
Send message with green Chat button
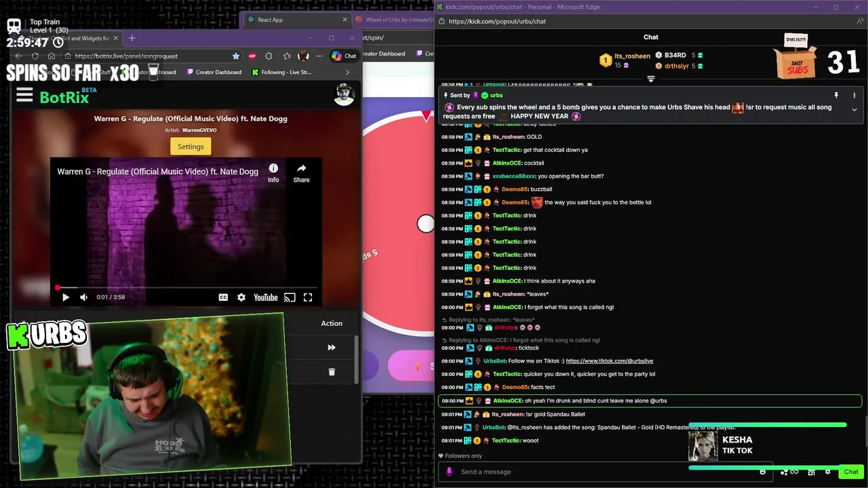[851, 472]
